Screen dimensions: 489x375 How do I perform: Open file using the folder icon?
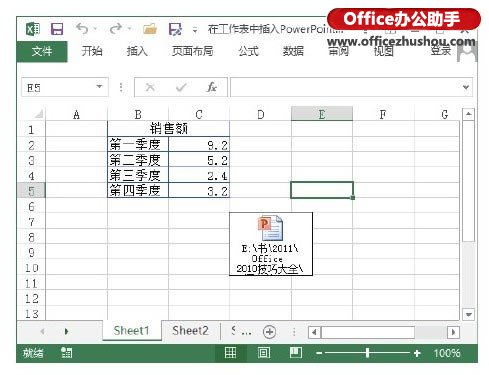pos(150,29)
